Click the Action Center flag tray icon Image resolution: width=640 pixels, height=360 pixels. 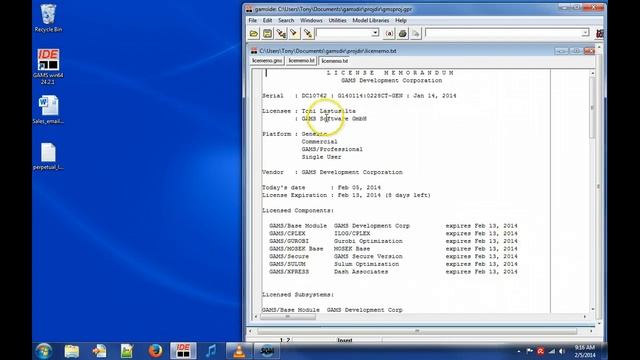(x=530, y=351)
